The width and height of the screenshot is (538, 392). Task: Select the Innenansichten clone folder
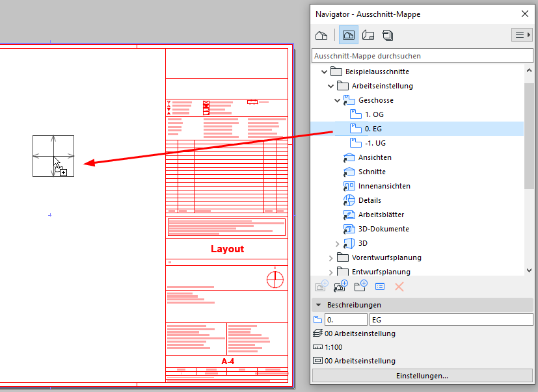pos(384,186)
